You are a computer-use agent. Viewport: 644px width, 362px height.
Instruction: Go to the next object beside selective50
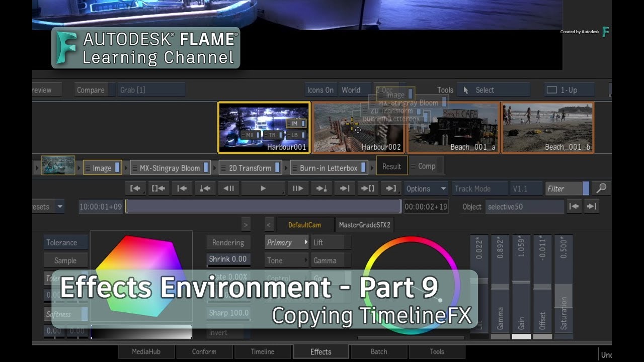point(592,206)
